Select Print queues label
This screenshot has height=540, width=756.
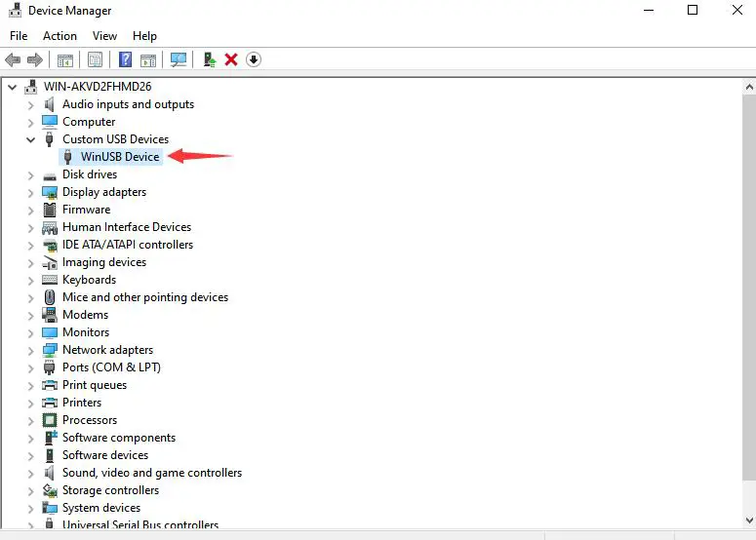coord(95,385)
